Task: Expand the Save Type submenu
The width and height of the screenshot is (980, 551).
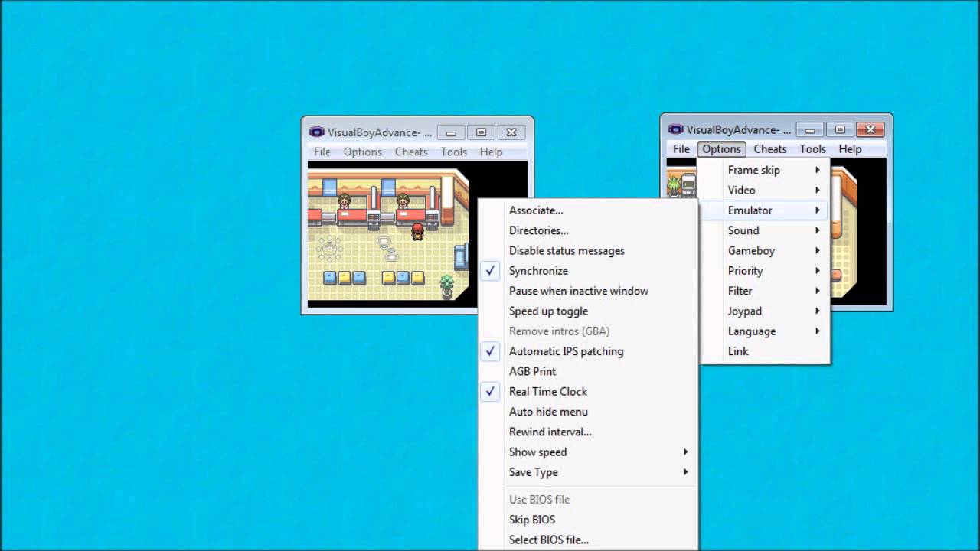Action: point(587,472)
